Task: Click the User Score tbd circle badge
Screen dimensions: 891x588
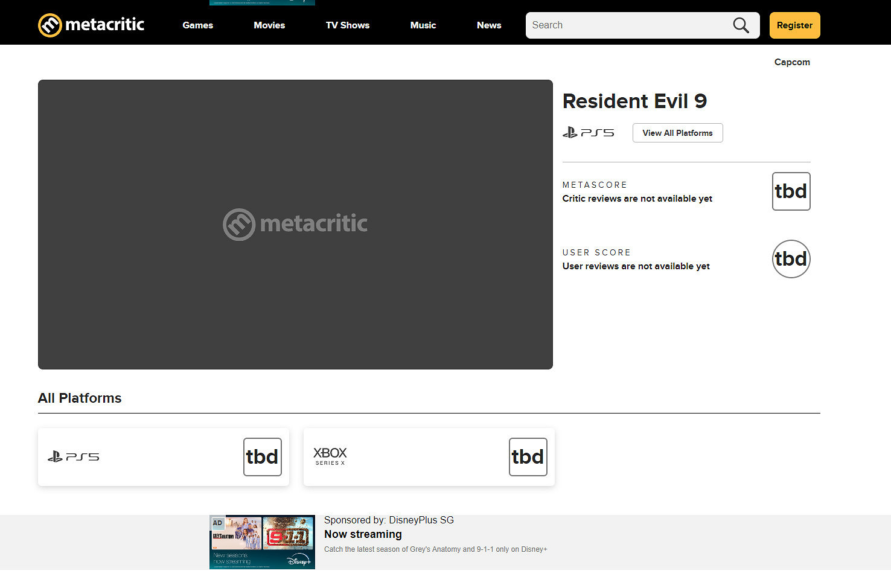Action: pos(791,259)
